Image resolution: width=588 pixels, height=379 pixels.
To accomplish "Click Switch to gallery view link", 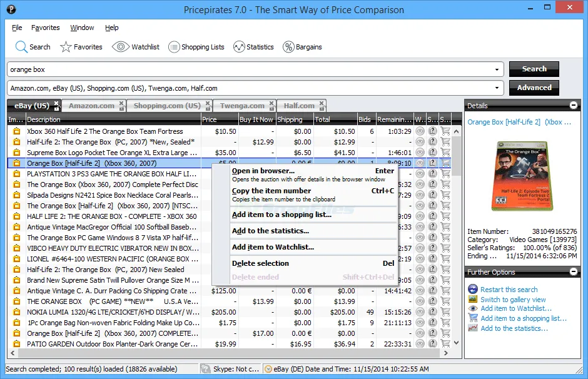I will pos(513,300).
